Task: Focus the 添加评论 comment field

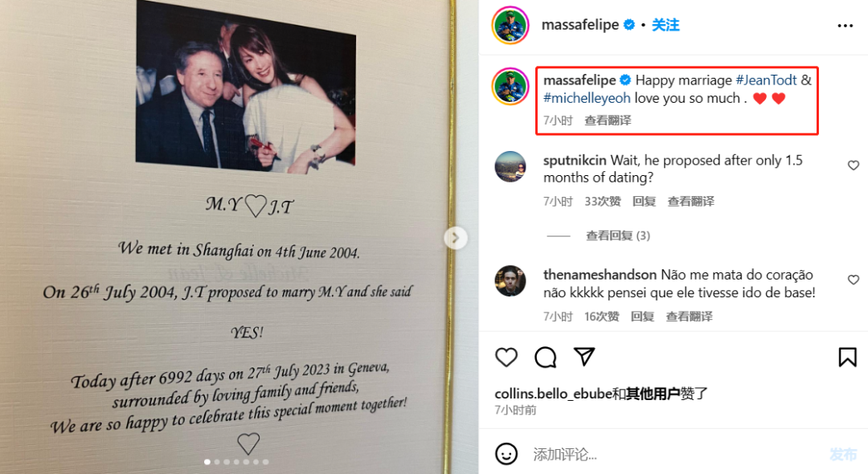Action: (x=675, y=455)
